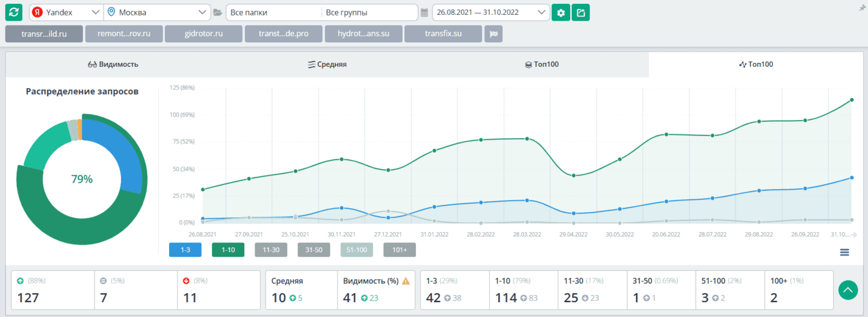Switch to the Средняя tab
Image resolution: width=868 pixels, height=317 pixels.
tap(327, 64)
